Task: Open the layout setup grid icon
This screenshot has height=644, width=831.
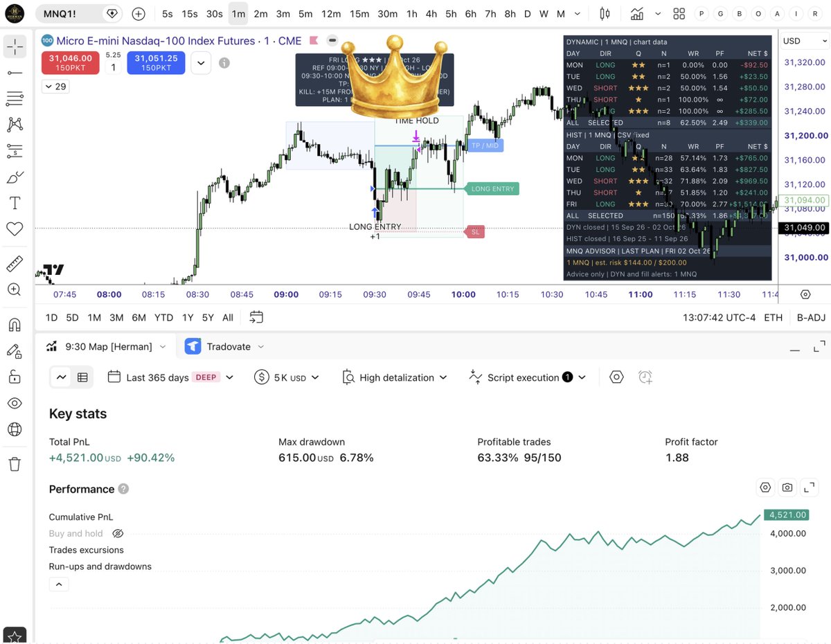Action: pyautogui.click(x=679, y=14)
